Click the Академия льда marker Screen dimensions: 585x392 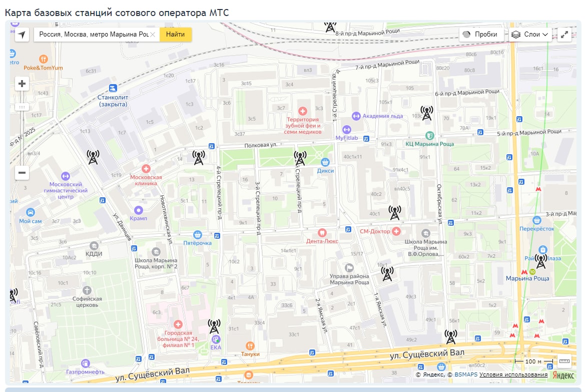click(356, 116)
